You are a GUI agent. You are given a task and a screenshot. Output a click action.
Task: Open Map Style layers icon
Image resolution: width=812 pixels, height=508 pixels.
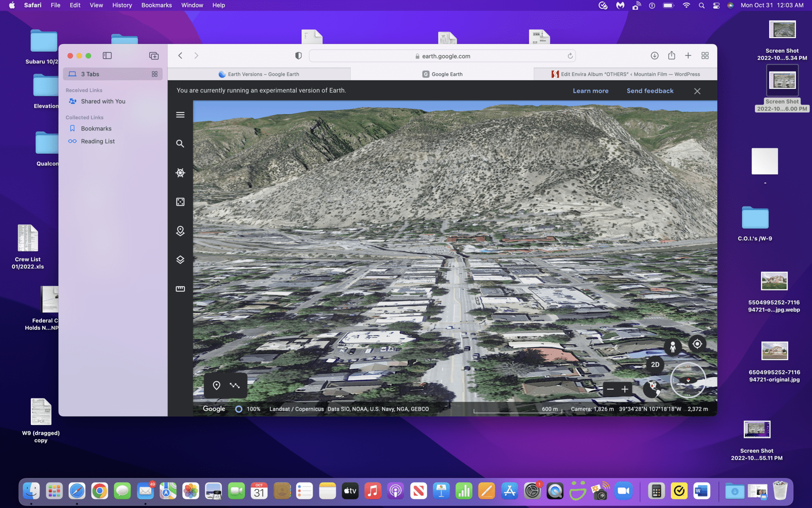pos(180,260)
